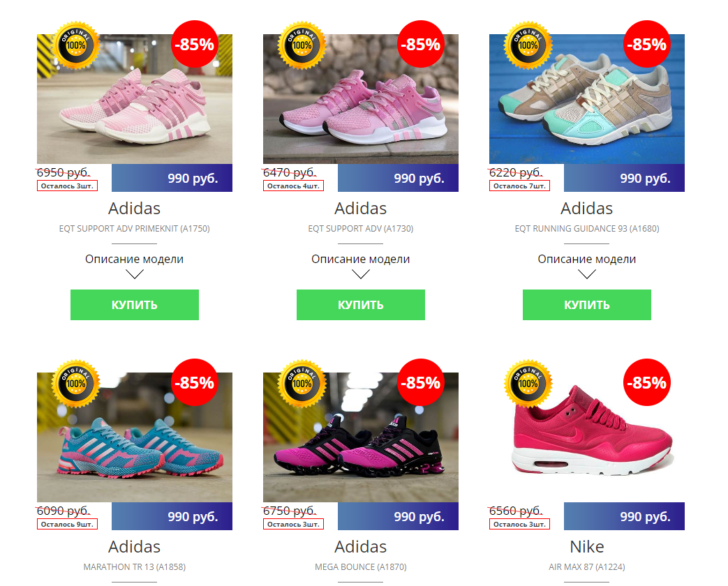Image resolution: width=728 pixels, height=586 pixels.
Task: Open the pink Nike Air Max 87 photo
Action: (587, 437)
